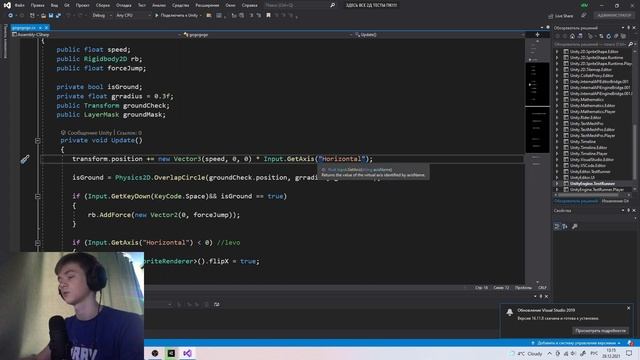Toggle the pin on the script file tab
This screenshot has width=640, height=360.
40,28
